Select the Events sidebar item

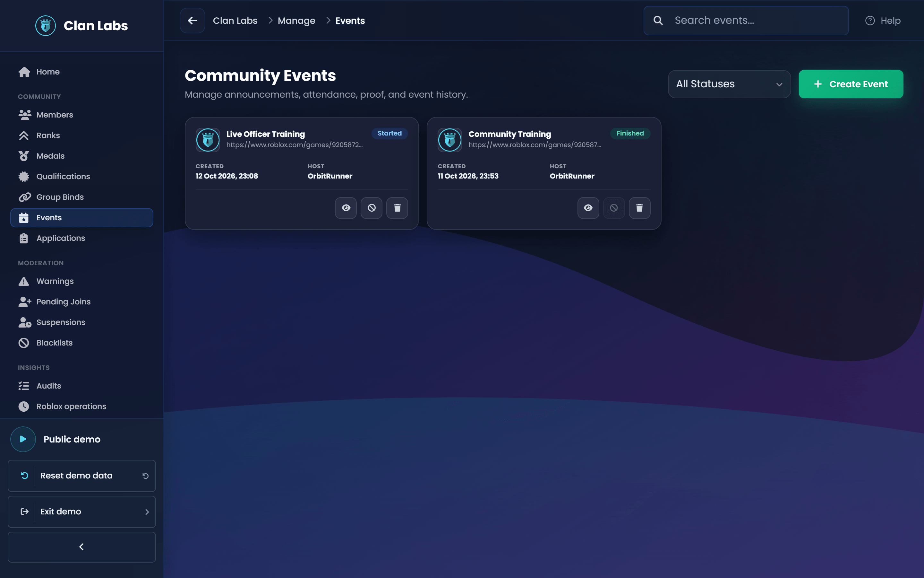[82, 217]
